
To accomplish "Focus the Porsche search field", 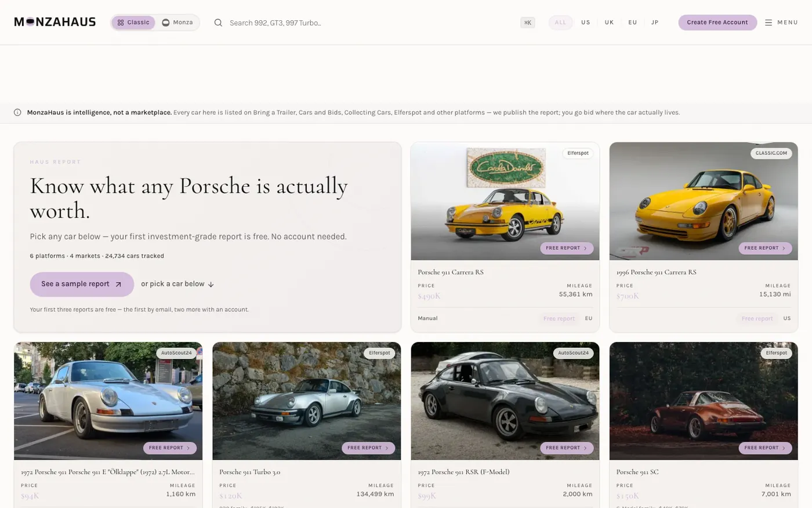I will pyautogui.click(x=371, y=23).
